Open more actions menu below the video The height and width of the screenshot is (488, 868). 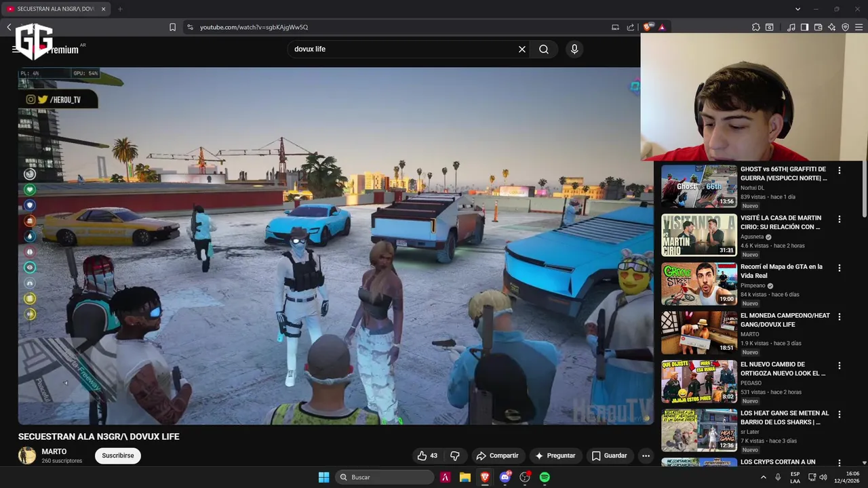[x=646, y=455]
